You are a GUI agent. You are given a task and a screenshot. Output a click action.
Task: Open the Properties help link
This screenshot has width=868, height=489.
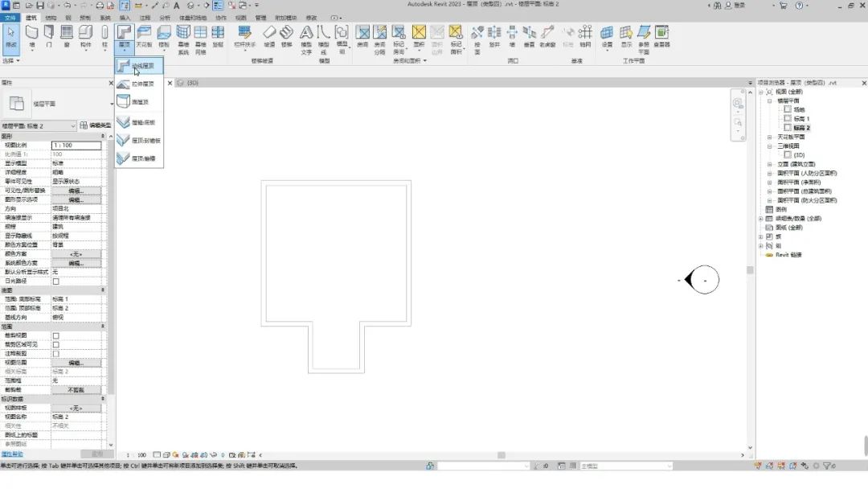12,454
